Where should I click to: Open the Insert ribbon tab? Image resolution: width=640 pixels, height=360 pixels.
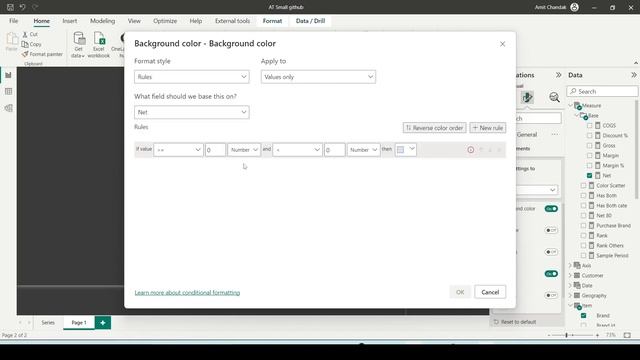point(69,21)
